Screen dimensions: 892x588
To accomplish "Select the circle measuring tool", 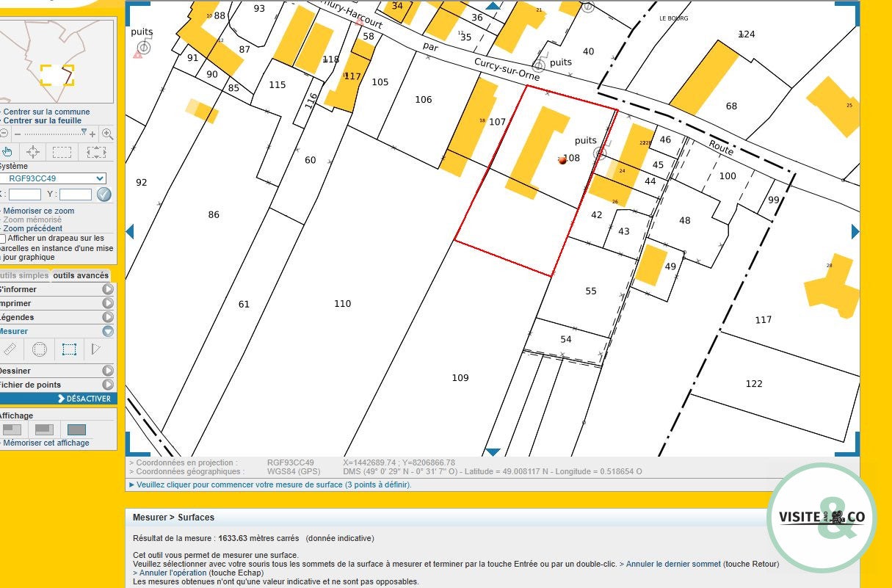I will [x=40, y=349].
